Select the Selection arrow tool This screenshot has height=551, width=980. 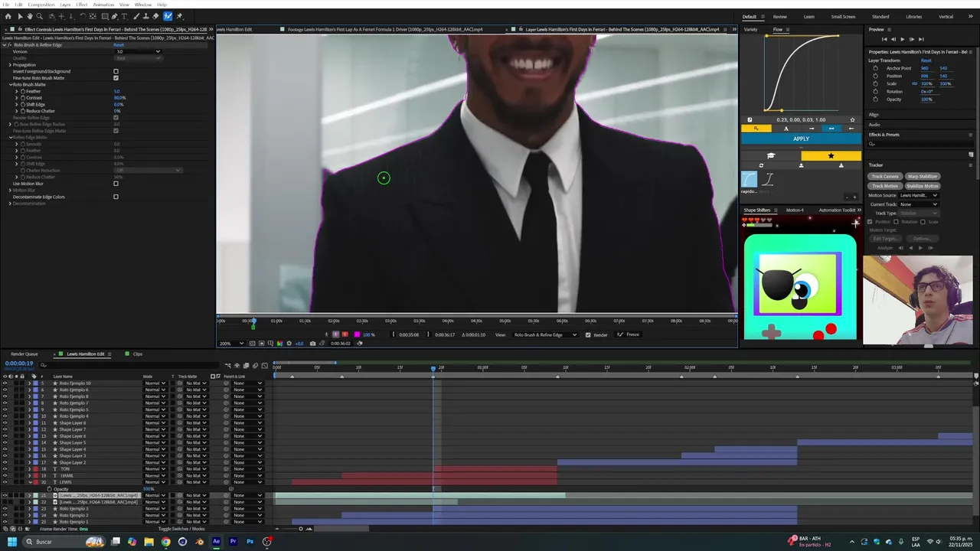coord(20,16)
